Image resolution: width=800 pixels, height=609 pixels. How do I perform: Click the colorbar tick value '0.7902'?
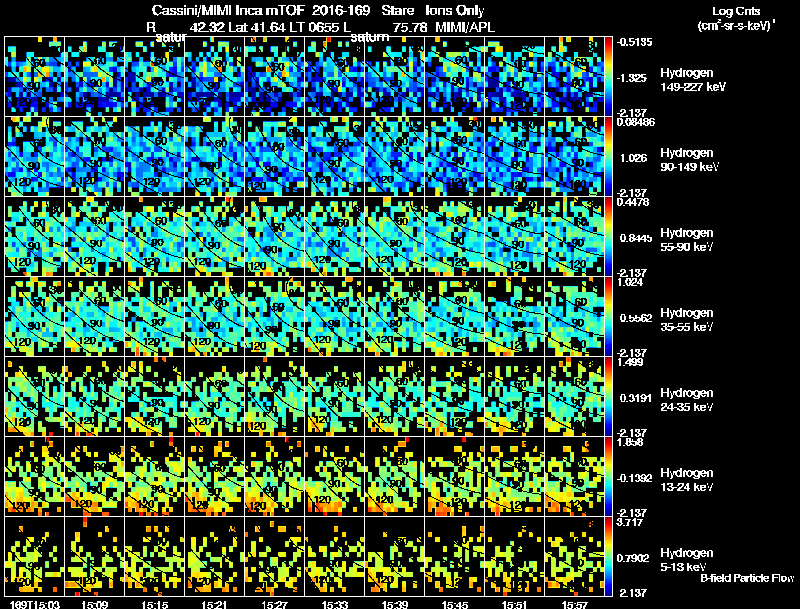635,559
